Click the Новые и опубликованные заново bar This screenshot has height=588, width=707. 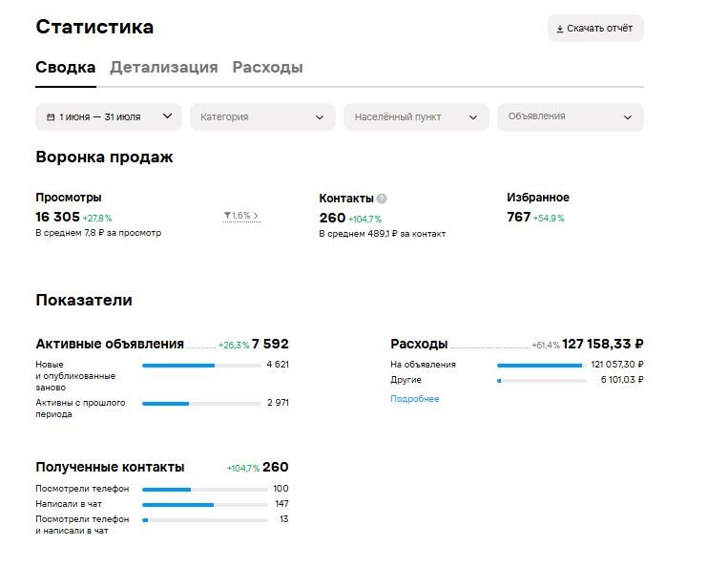coord(201,366)
